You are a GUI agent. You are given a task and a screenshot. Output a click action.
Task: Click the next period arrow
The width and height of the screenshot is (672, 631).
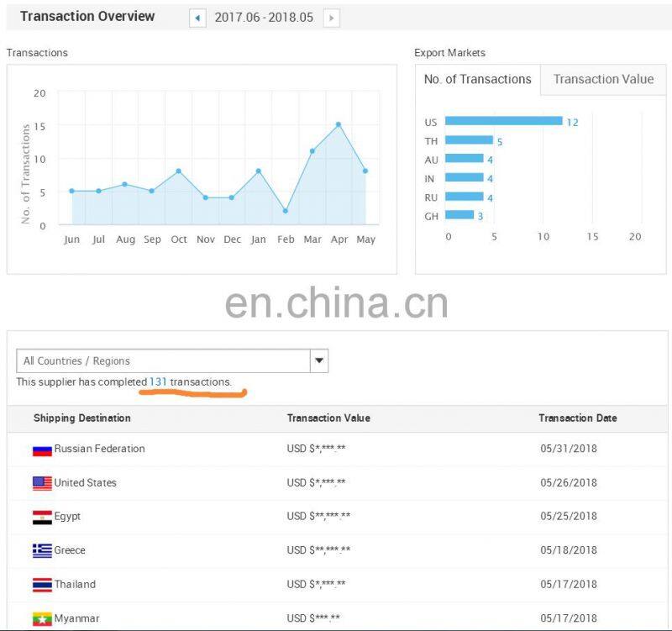[x=331, y=18]
